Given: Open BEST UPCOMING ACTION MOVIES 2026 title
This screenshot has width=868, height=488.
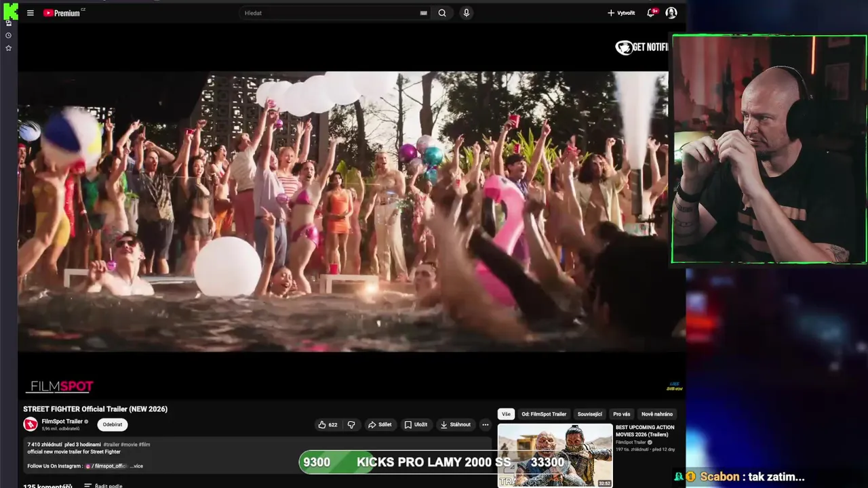Looking at the screenshot, I should pos(645,431).
